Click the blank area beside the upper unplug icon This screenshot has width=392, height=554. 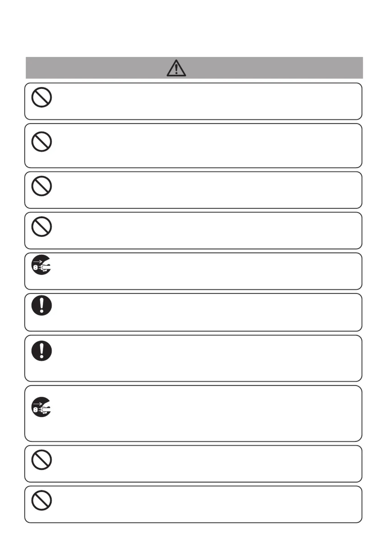(205, 271)
